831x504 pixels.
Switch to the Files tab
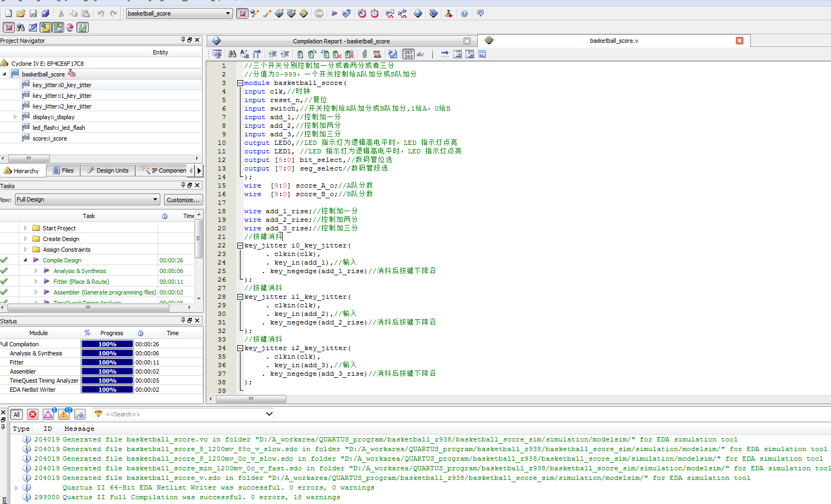pyautogui.click(x=63, y=170)
